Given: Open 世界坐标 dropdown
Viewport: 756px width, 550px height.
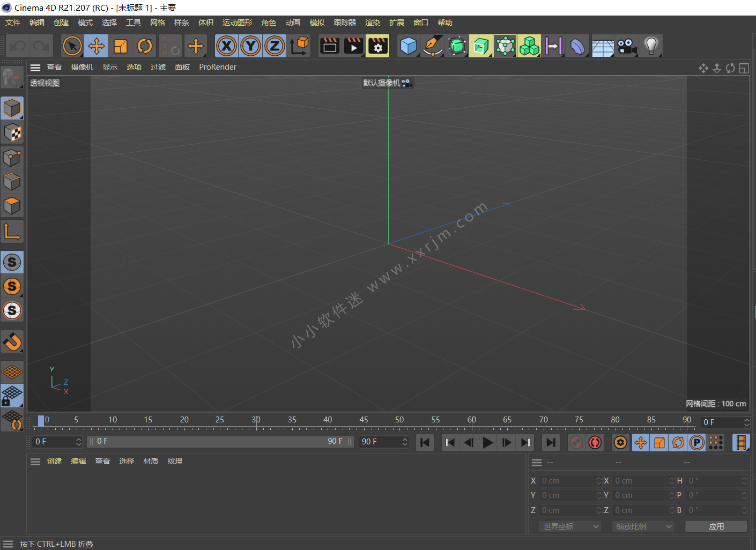Looking at the screenshot, I should [570, 526].
